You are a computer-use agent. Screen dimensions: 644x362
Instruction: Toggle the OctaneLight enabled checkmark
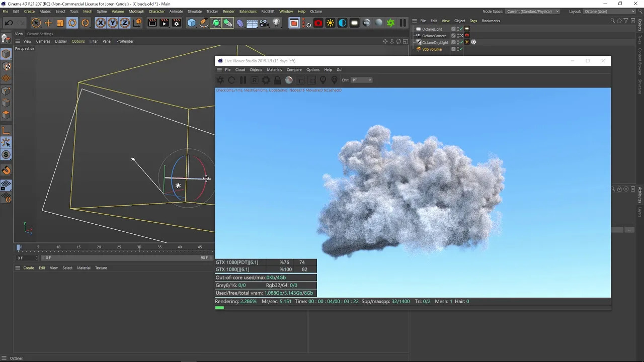tap(461, 29)
